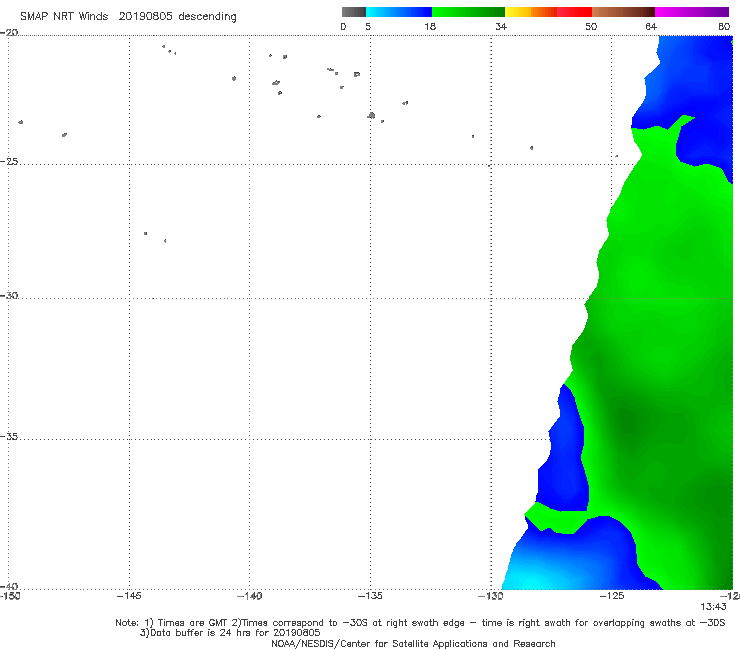Click the longitude label '-135'
The image size is (740, 650).
(x=370, y=596)
